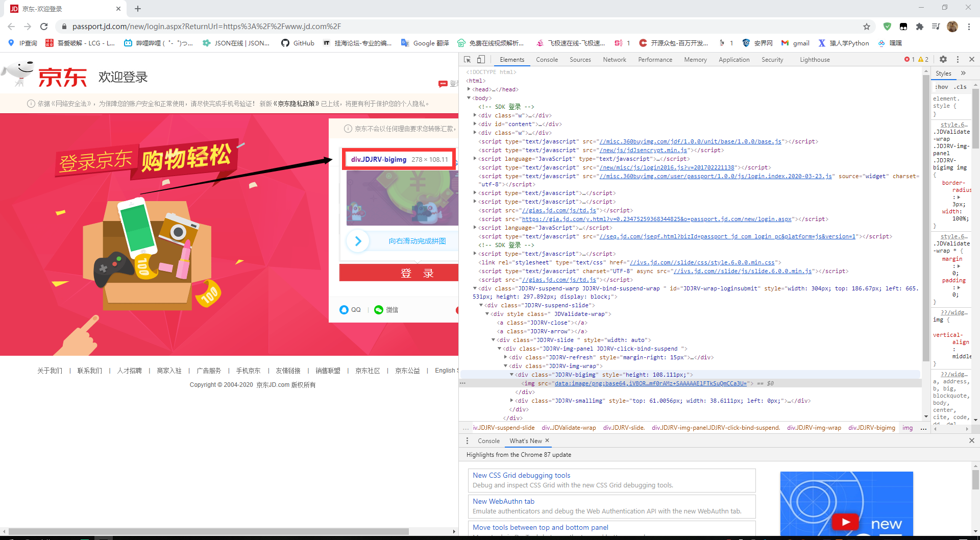Open the Chrome extensions puzzle menu
This screenshot has width=980, height=540.
[x=920, y=27]
